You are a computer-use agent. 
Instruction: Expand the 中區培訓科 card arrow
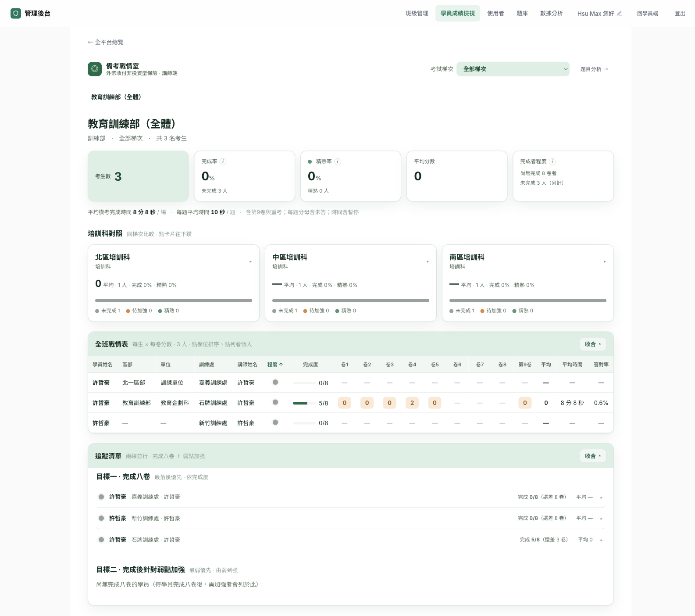point(428,262)
